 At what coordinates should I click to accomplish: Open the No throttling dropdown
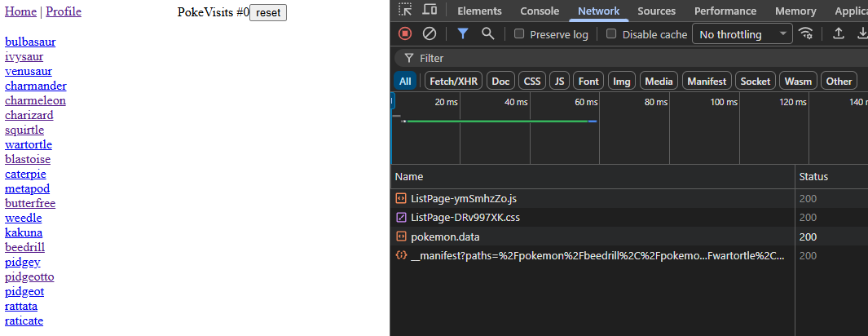(742, 34)
